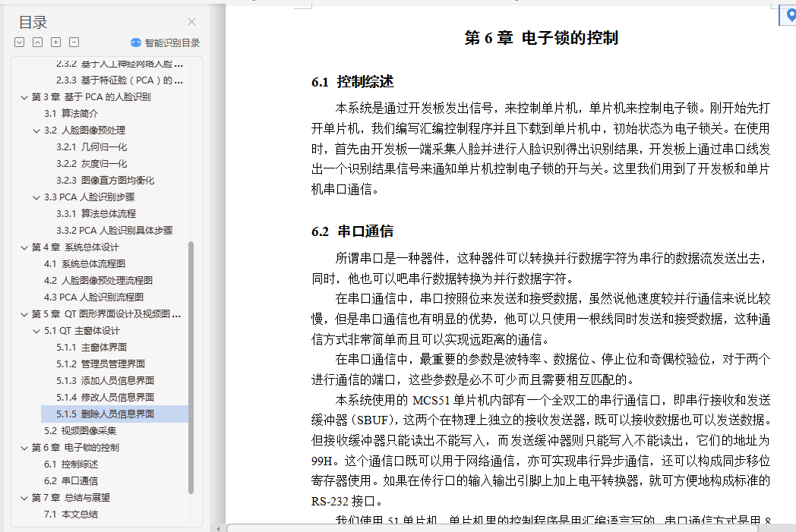Screen dimensions: 796x532
Task: Click the text RS-232 接口 in document
Action: [343, 502]
